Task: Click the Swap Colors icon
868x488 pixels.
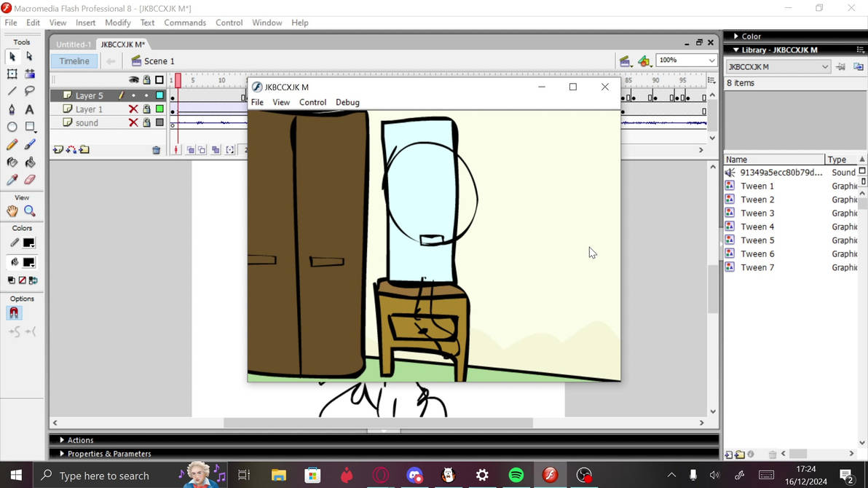Action: tap(33, 280)
